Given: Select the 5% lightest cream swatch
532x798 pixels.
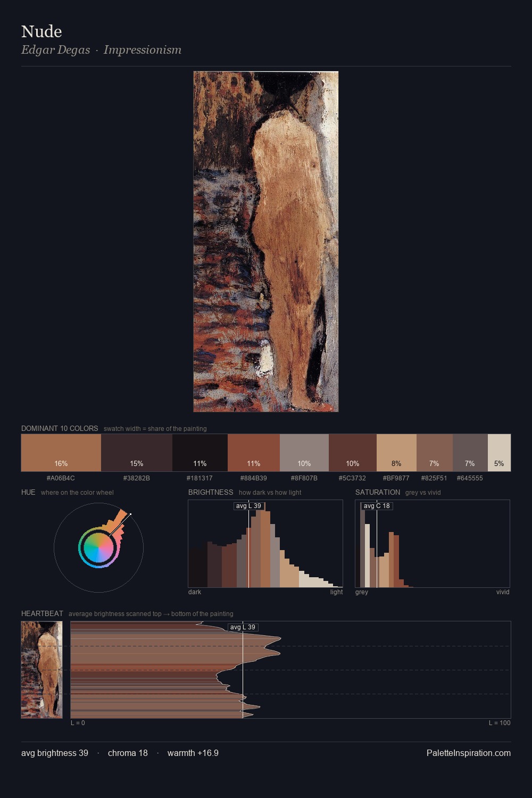Looking at the screenshot, I should tap(499, 453).
